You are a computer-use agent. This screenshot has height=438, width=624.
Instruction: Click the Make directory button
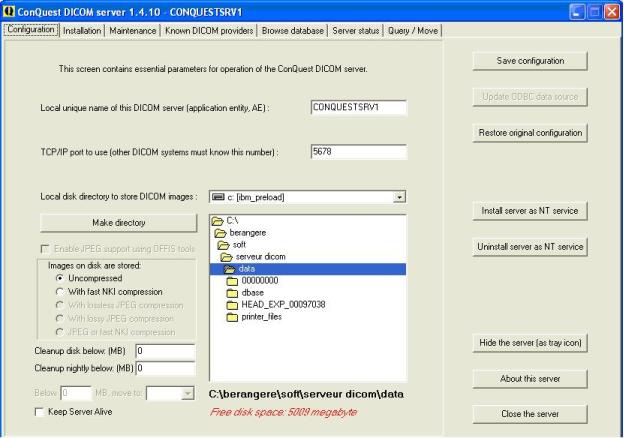click(119, 223)
